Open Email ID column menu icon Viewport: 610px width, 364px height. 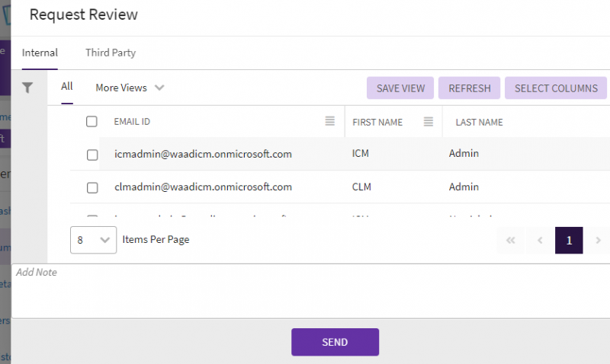(x=330, y=122)
